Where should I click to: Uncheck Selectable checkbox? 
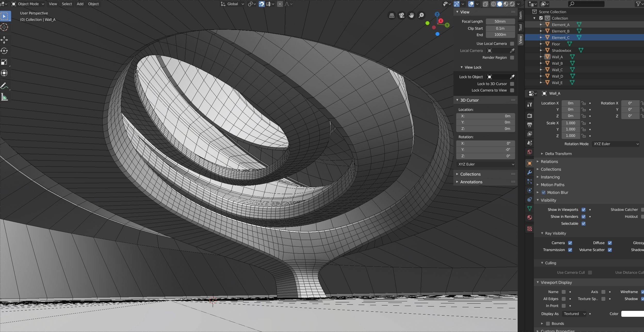583,223
